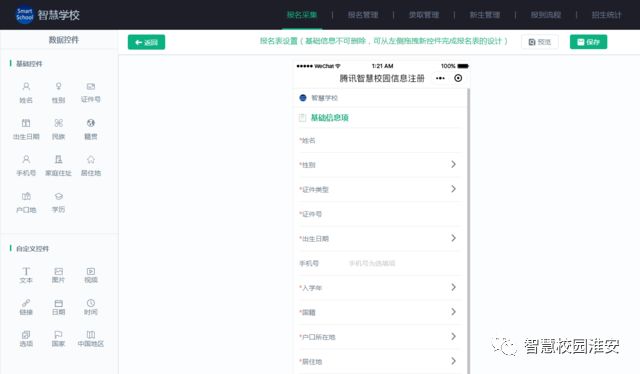Viewport: 640px width, 374px height.
Task: Open the 出生日期 row chevron
Action: tap(453, 238)
